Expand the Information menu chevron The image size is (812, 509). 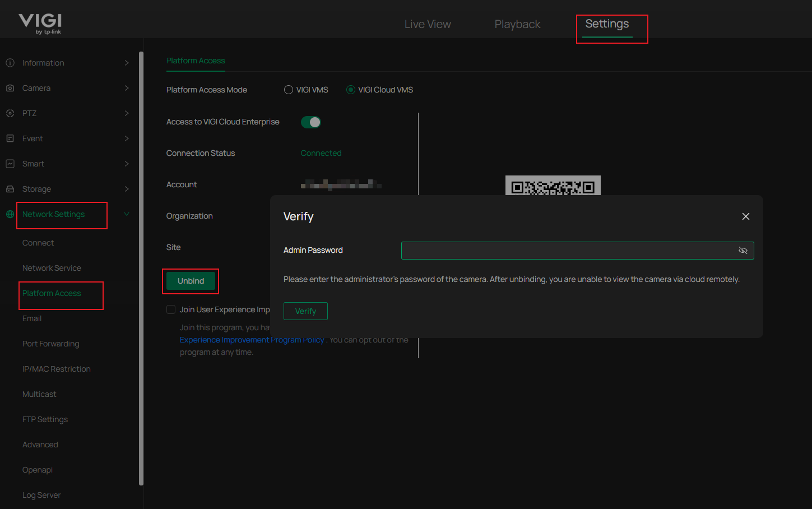[127, 63]
